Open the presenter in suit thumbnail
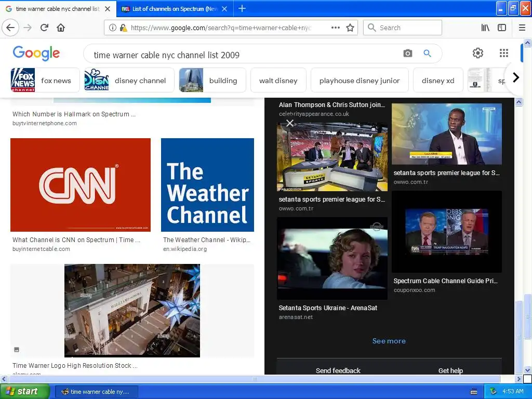This screenshot has width=532, height=399. [446, 134]
